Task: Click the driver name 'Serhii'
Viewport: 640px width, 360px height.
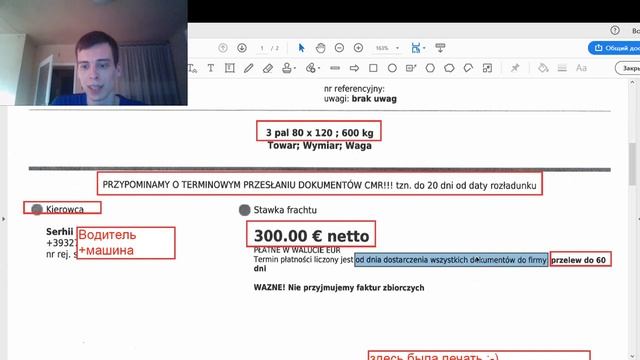Action: (60, 232)
